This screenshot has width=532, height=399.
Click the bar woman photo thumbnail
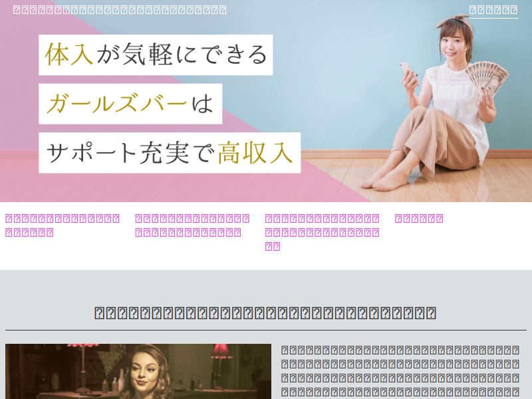click(x=138, y=371)
